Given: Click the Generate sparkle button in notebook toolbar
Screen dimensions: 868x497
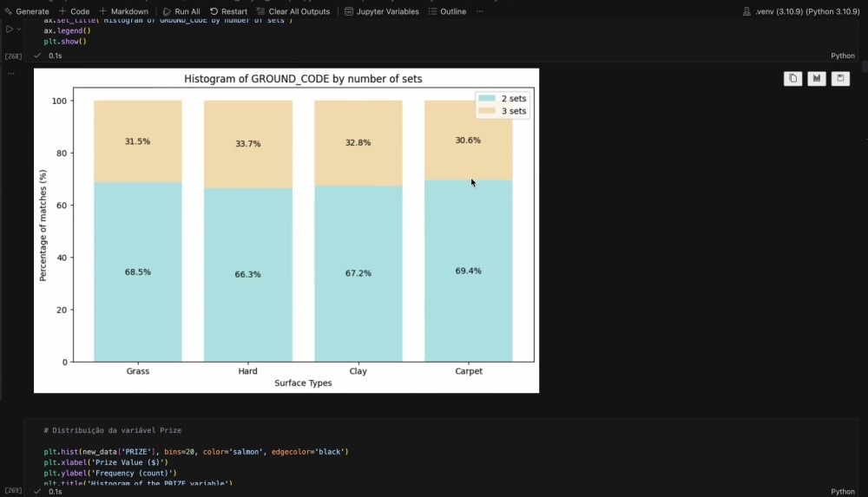Looking at the screenshot, I should [x=27, y=11].
